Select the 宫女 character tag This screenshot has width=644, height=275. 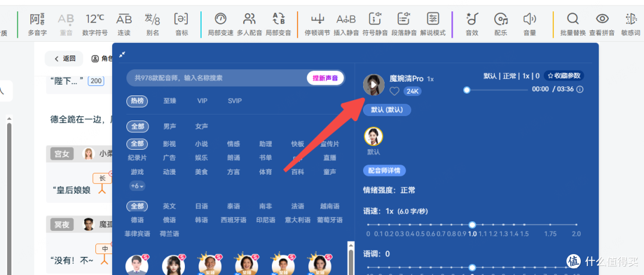pos(62,154)
